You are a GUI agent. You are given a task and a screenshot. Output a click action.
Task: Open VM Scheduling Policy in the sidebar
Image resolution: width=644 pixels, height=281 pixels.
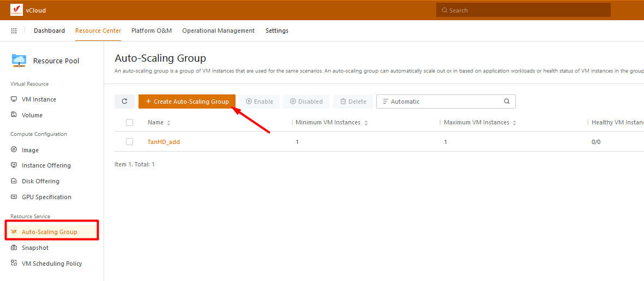click(x=52, y=264)
